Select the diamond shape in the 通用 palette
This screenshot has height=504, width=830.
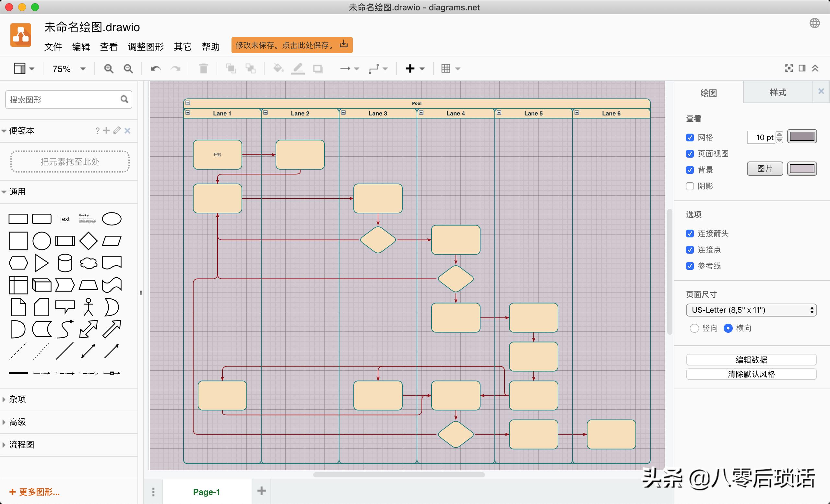point(88,241)
